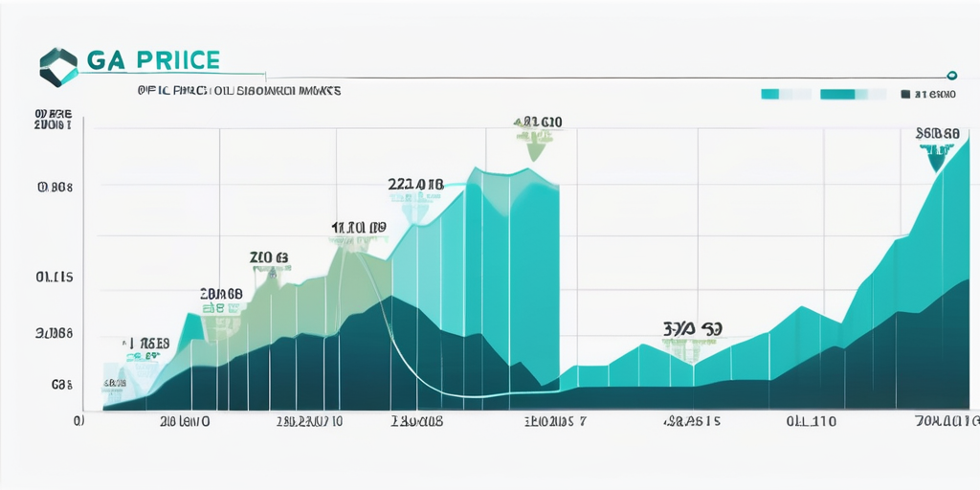Viewport: 980px width, 490px height.
Task: Select the 0.1.10 x-axis label
Action: pos(811,420)
